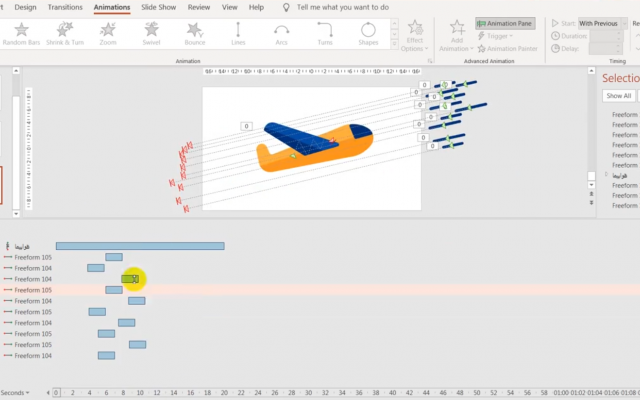
Task: Choose the Arc motion path
Action: click(x=281, y=35)
